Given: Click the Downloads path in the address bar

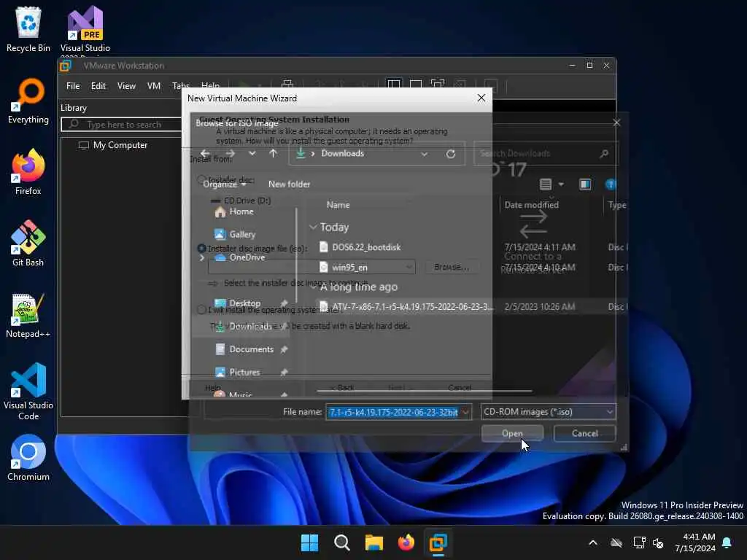Looking at the screenshot, I should tap(343, 153).
